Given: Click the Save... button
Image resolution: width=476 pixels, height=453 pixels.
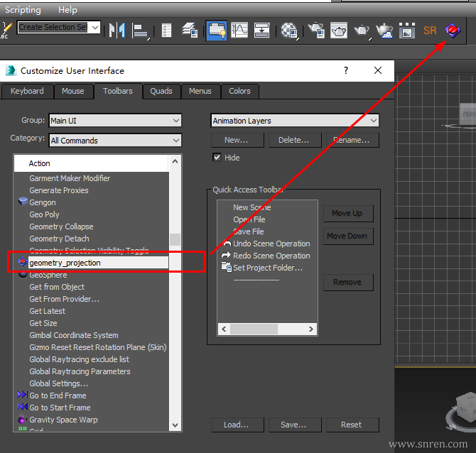Looking at the screenshot, I should (293, 425).
